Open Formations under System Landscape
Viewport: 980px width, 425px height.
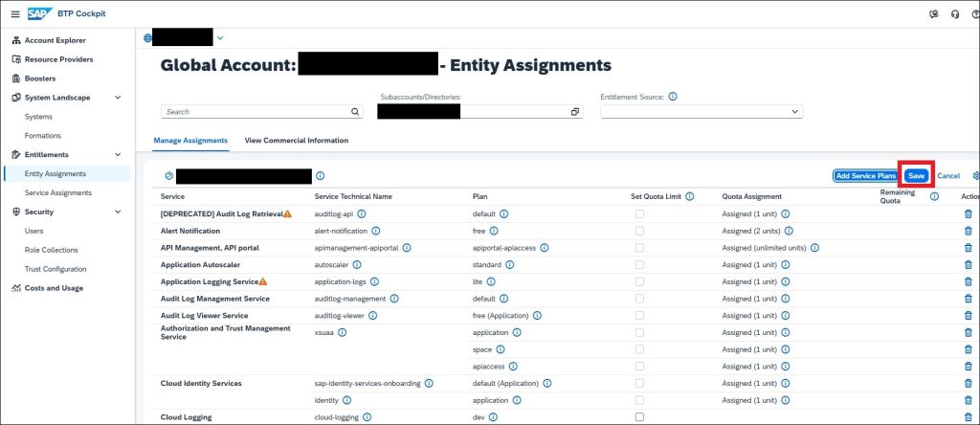pos(43,136)
